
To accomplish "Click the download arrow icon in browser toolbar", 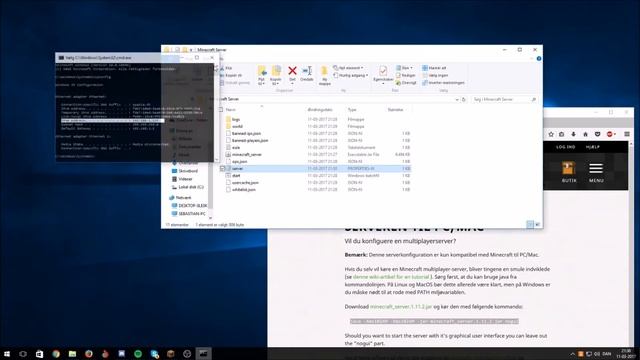I will coord(573,134).
